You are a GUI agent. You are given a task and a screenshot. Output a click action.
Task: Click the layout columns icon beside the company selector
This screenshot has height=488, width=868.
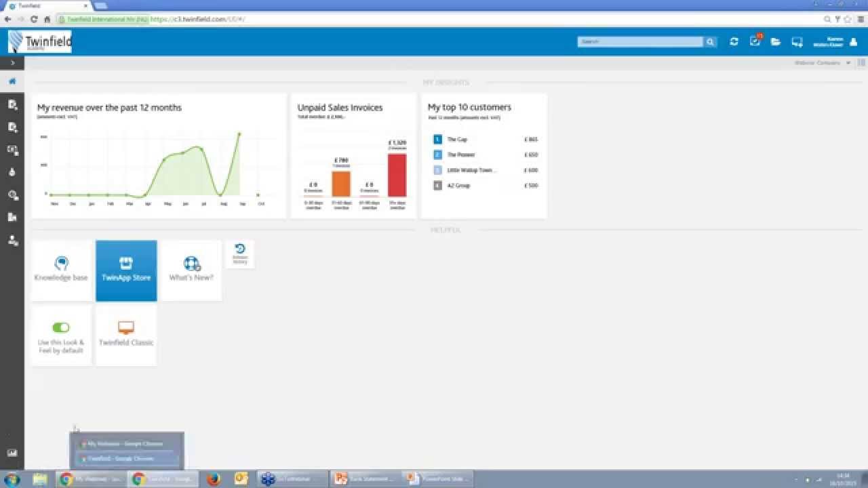[862, 63]
